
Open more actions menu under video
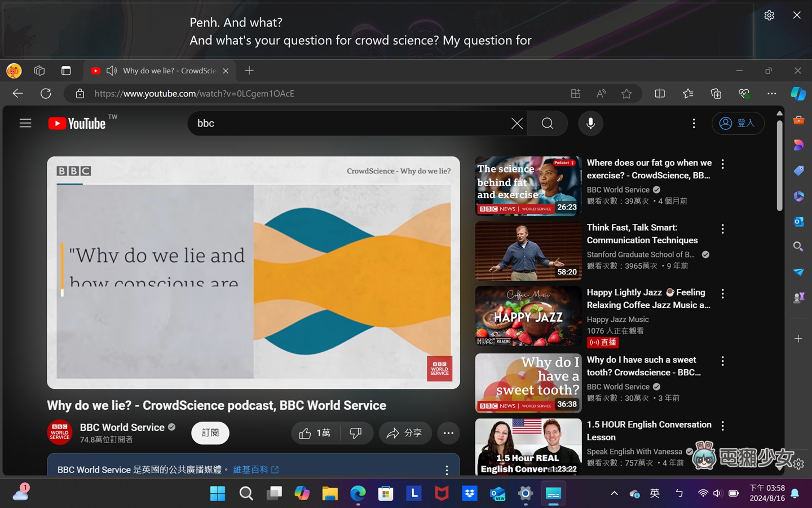[448, 433]
